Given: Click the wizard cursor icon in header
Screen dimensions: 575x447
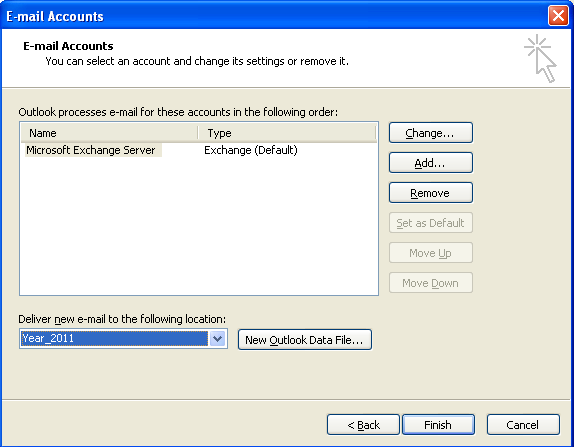Looking at the screenshot, I should tap(541, 59).
